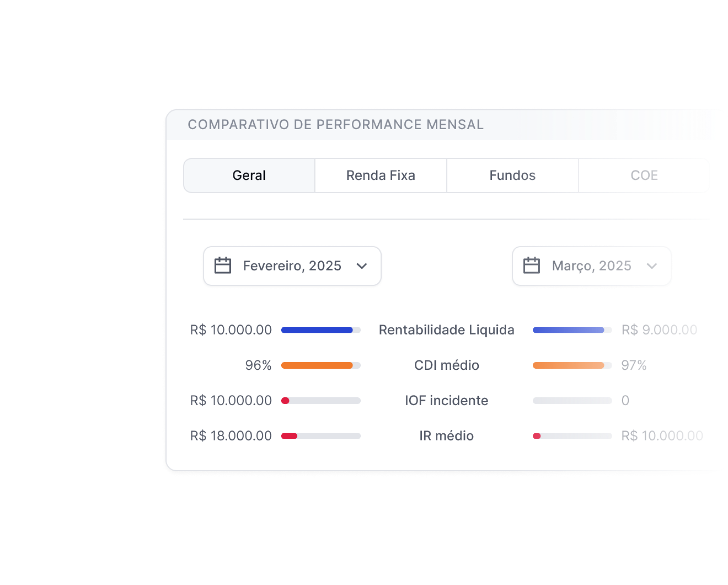Viewport: 728px width, 585px height.
Task: Click right blue Rentabilidade Liquida bar
Action: (568, 330)
